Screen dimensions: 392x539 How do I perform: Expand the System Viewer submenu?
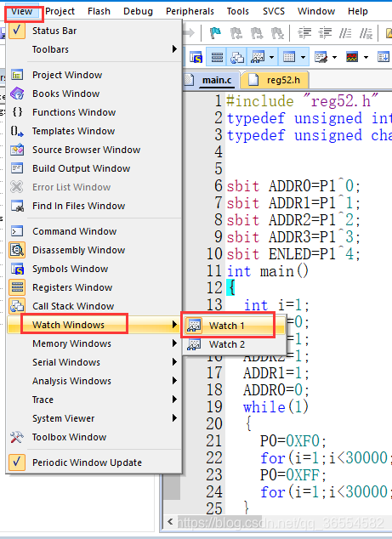(94, 418)
